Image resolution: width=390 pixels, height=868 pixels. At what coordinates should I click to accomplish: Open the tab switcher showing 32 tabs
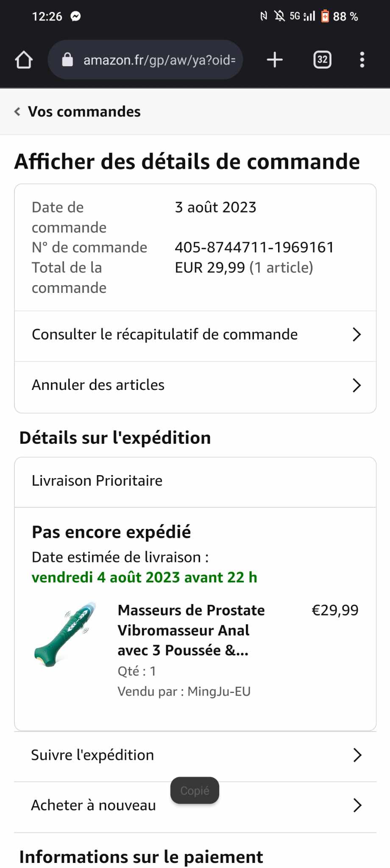[x=322, y=60]
